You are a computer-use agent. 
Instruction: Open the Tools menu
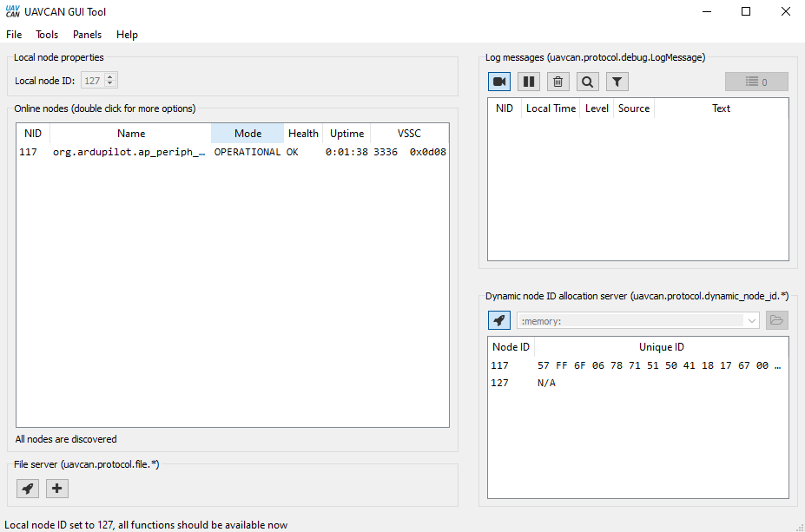tap(46, 35)
